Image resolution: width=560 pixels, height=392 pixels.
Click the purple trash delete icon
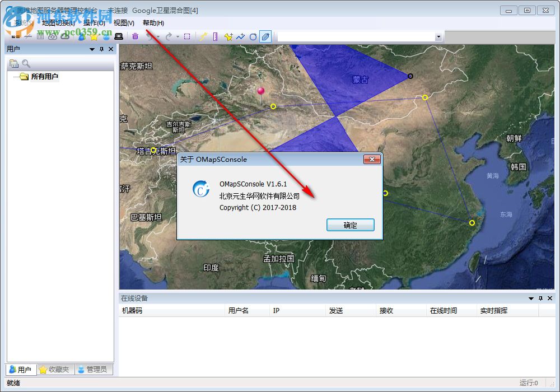[135, 36]
